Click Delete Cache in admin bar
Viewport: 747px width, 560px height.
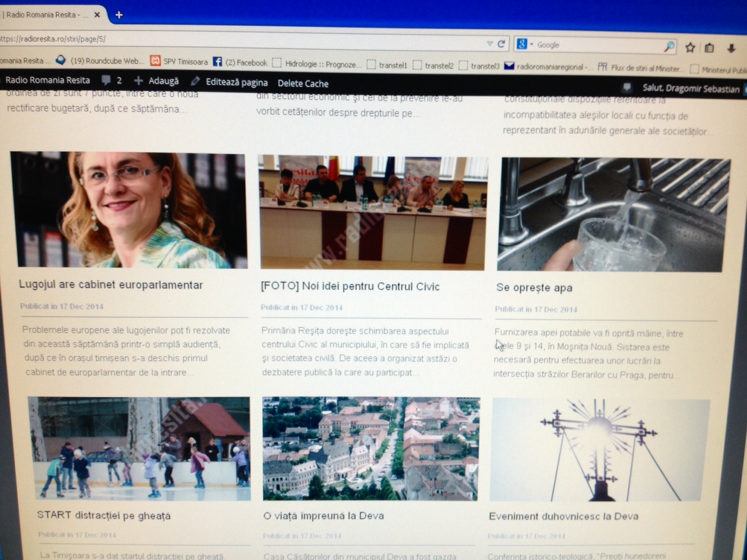[303, 83]
